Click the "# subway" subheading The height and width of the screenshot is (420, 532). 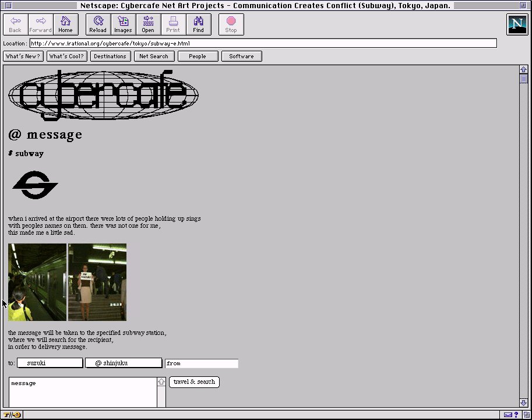26,154
